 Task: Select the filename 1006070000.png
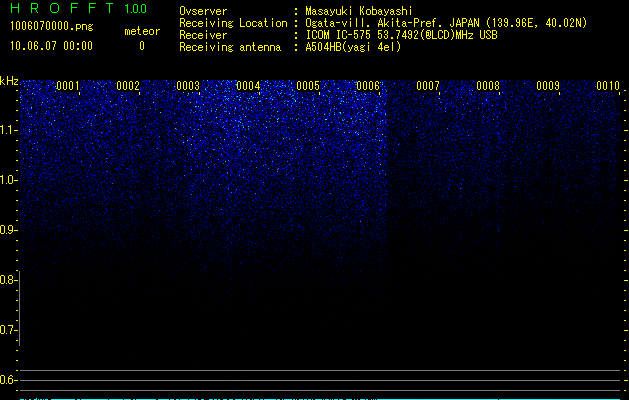pos(52,27)
